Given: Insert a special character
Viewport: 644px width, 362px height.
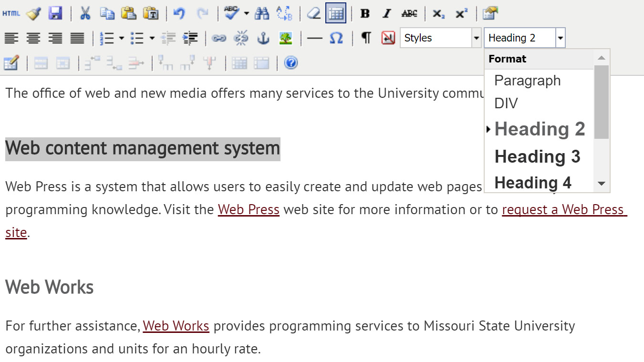Looking at the screenshot, I should [336, 38].
